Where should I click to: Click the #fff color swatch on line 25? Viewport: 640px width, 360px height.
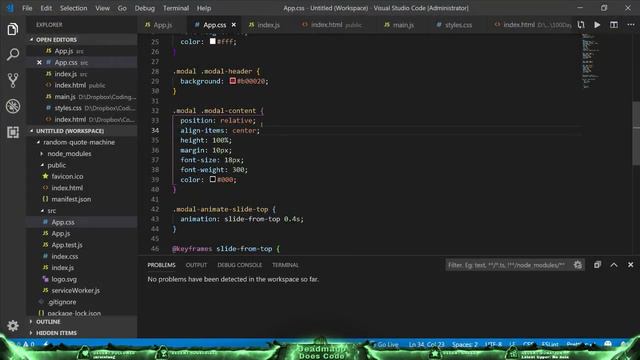[213, 41]
